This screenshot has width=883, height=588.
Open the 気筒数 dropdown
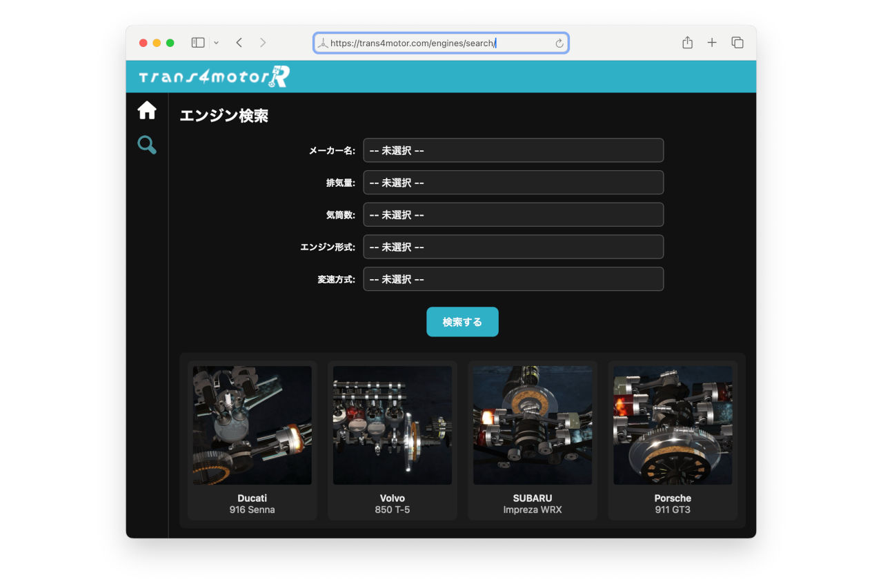[513, 214]
